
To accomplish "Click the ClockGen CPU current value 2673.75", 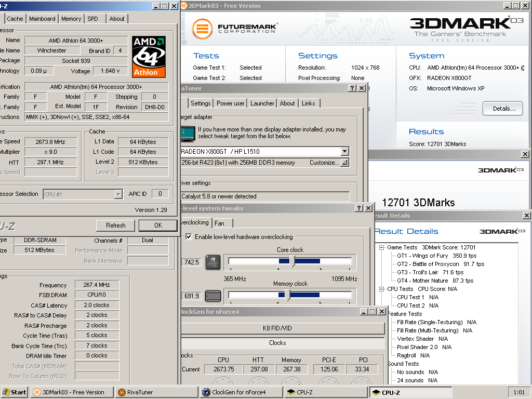I will click(224, 369).
